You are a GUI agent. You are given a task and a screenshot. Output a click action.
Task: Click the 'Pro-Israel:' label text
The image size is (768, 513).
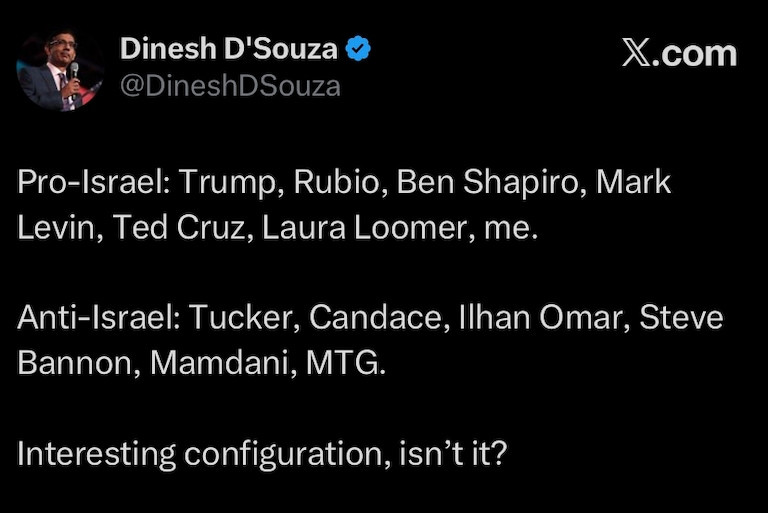tap(95, 183)
